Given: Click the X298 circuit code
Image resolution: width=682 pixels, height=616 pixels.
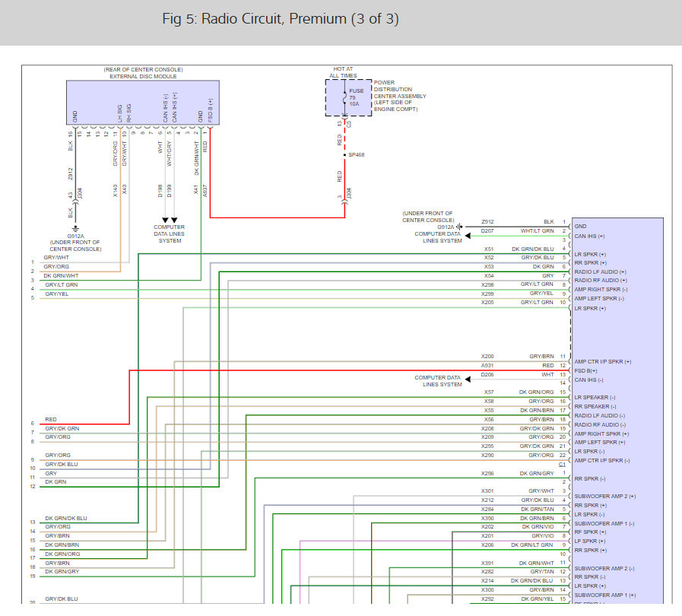Looking at the screenshot, I should (x=487, y=285).
